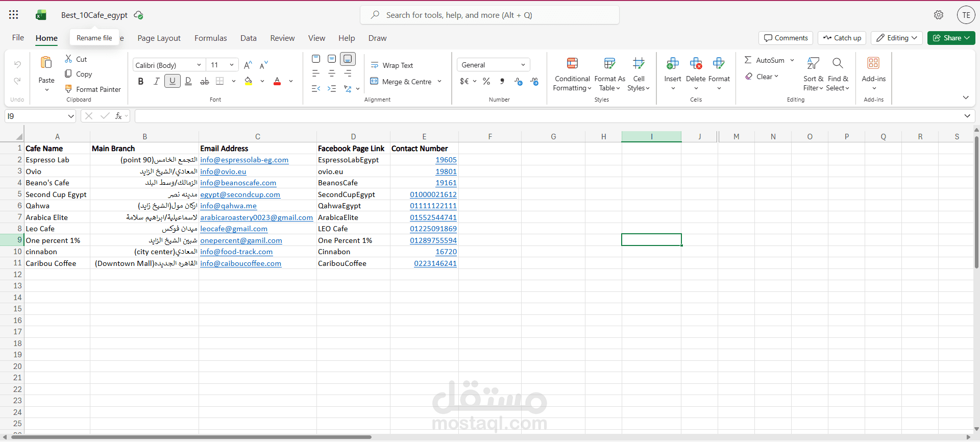Apply the red font colour swatch
The width and height of the screenshot is (980, 442).
[x=277, y=81]
